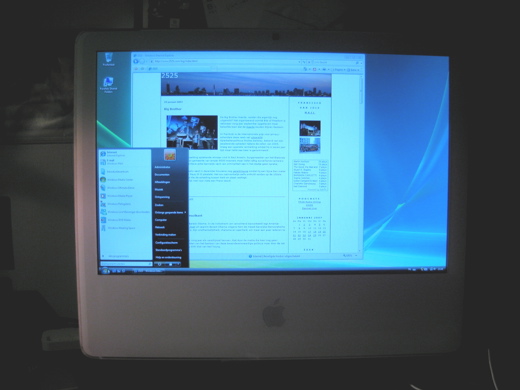Click into the Start menu search box
Viewport: 520px width, 390px height.
point(126,264)
